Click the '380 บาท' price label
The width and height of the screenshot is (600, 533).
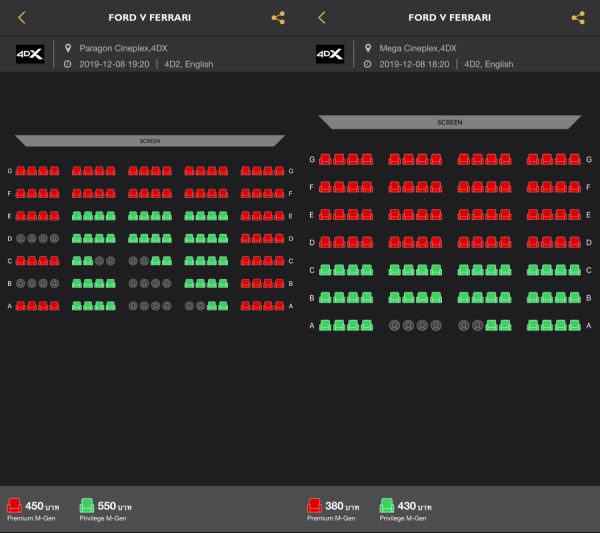pyautogui.click(x=342, y=506)
